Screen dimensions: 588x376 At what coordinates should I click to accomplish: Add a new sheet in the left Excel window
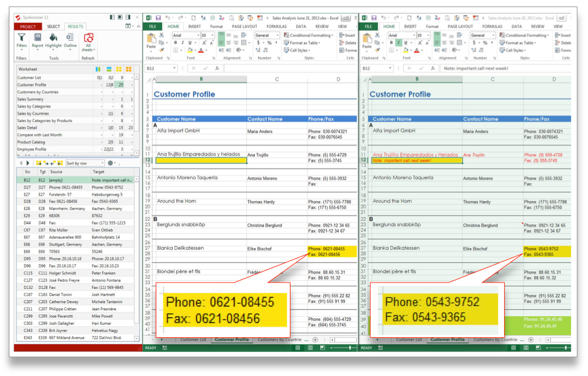click(x=315, y=340)
